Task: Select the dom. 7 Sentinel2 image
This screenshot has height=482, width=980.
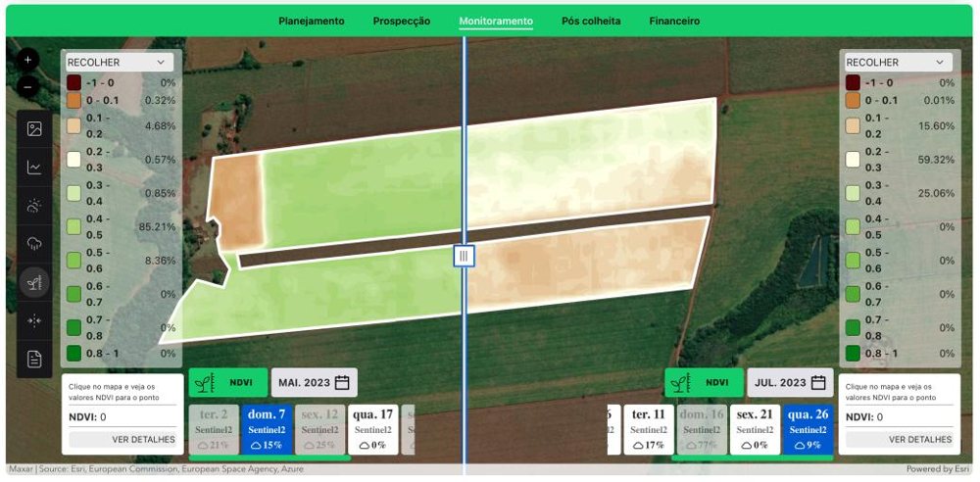Action: coord(267,429)
